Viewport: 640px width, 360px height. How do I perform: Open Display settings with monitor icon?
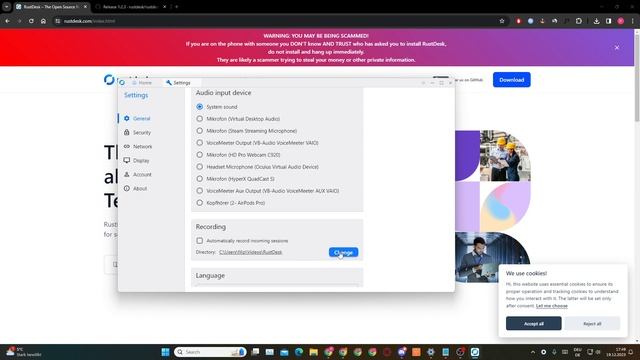pos(137,160)
